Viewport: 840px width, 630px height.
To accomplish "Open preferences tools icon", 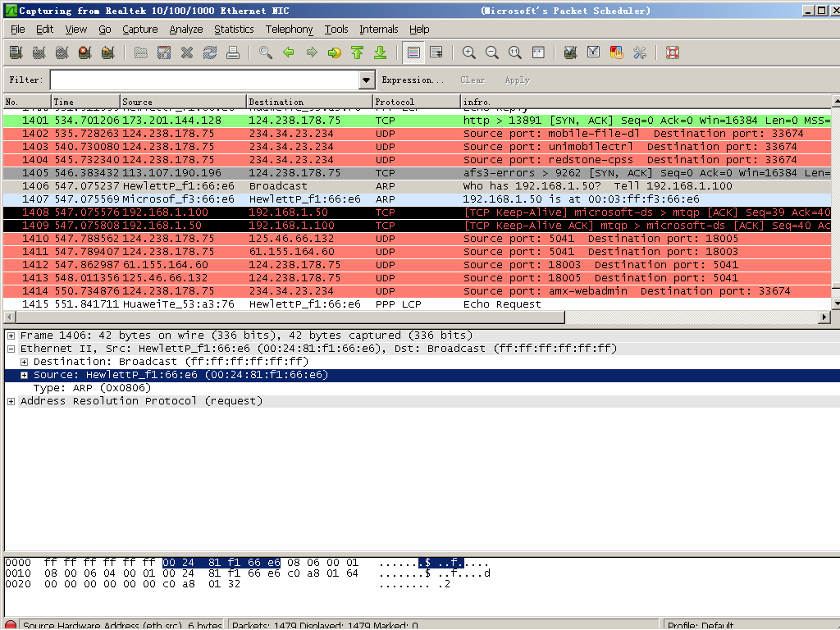I will coord(640,52).
